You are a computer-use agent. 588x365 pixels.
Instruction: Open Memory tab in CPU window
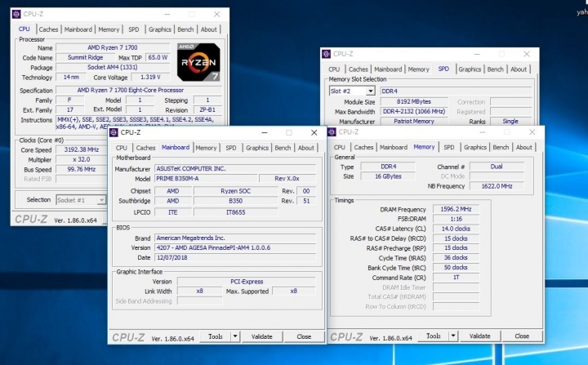click(109, 29)
